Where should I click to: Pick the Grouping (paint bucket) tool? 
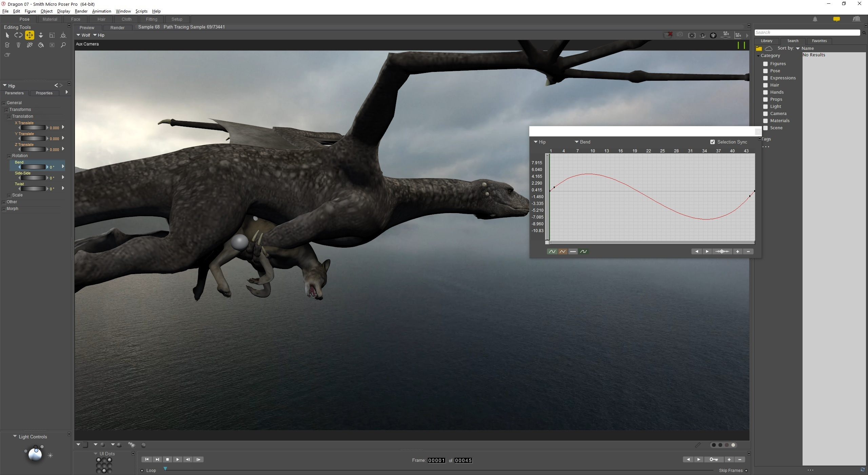[x=41, y=45]
